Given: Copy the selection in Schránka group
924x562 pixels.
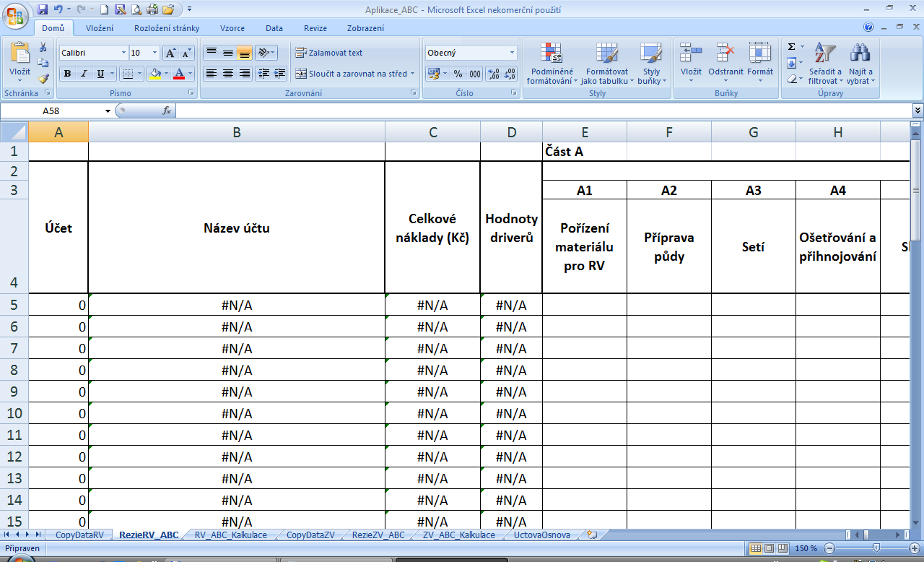Looking at the screenshot, I should pyautogui.click(x=43, y=63).
